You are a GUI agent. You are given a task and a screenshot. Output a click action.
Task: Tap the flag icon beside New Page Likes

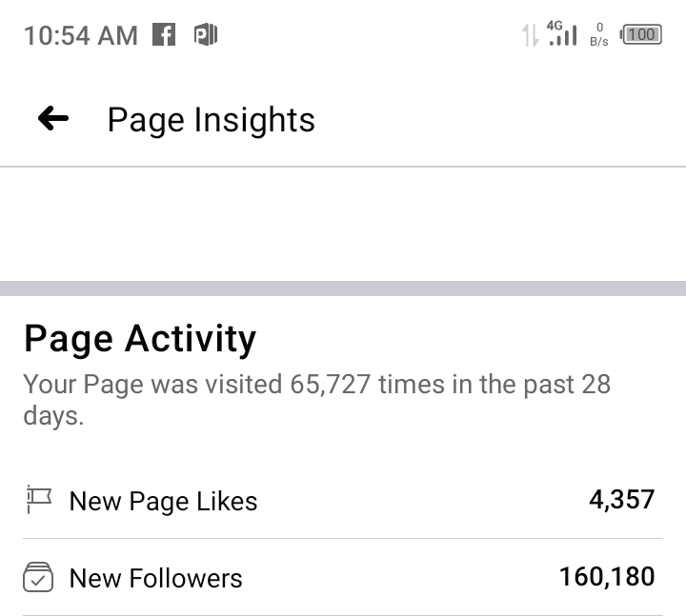39,499
